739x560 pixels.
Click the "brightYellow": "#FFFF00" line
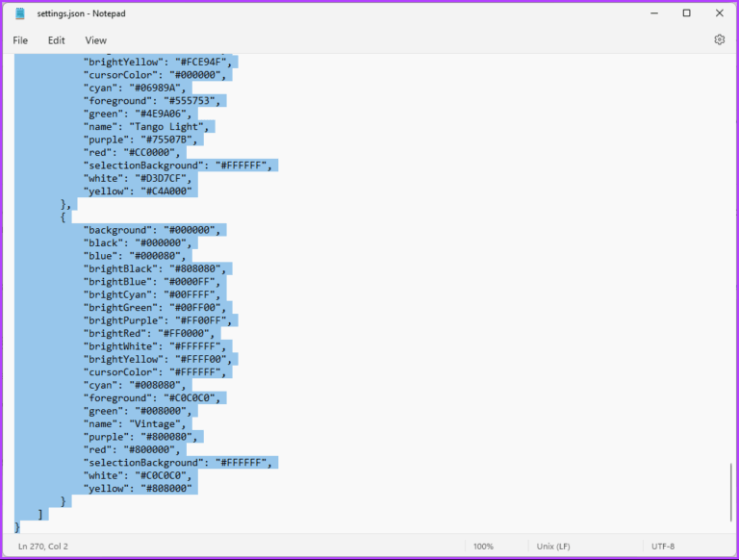click(x=158, y=360)
